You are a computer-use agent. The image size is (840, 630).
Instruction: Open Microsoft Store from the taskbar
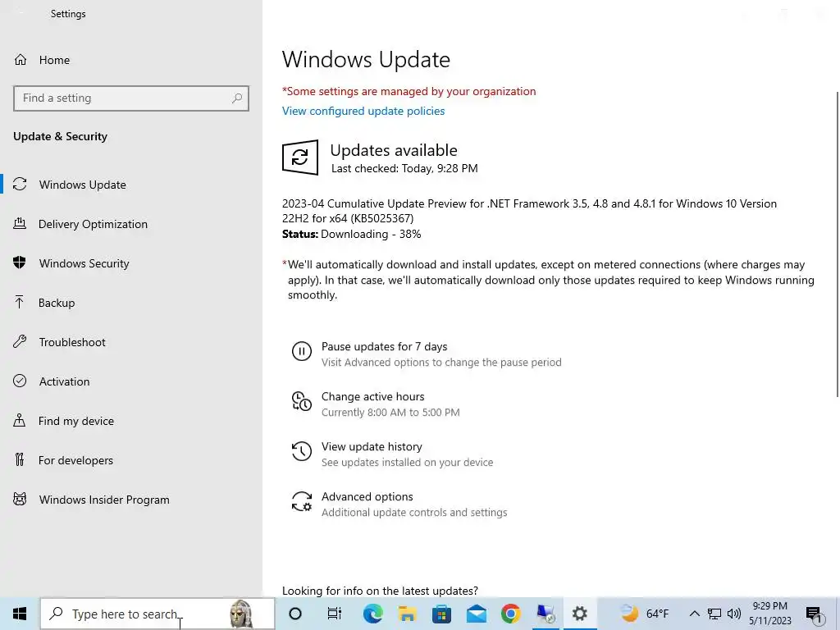441,614
